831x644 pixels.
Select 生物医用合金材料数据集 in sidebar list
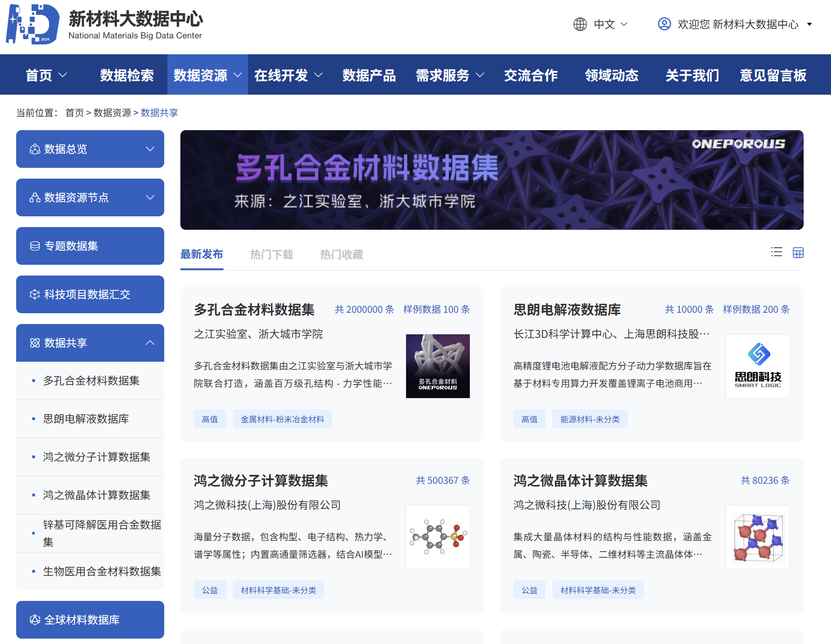(x=102, y=571)
